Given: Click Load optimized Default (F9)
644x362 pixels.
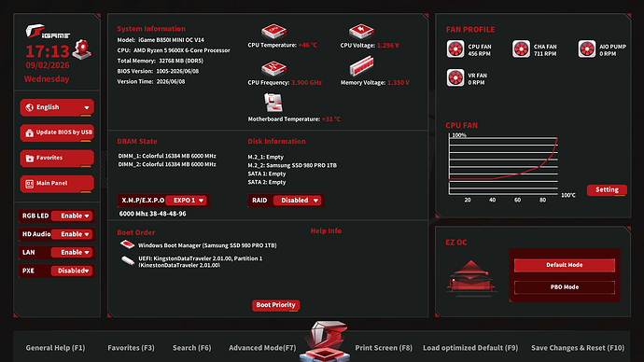Looking at the screenshot, I should [470, 348].
